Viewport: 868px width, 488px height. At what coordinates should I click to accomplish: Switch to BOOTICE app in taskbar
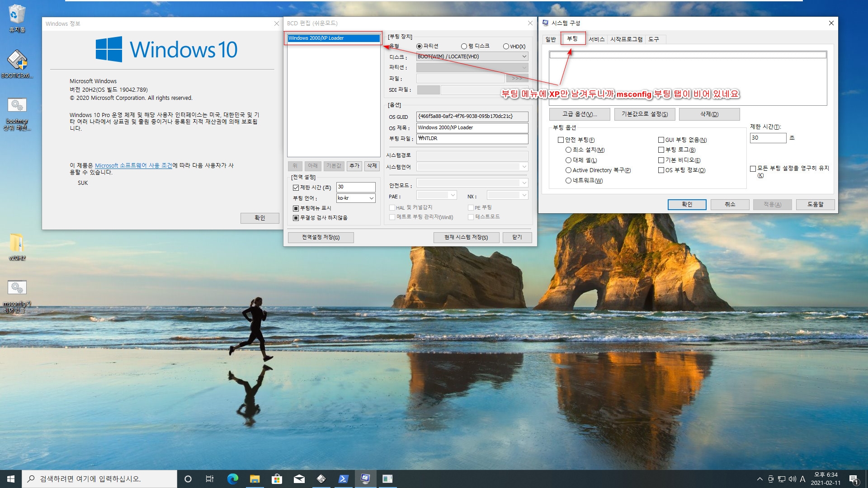pyautogui.click(x=321, y=479)
